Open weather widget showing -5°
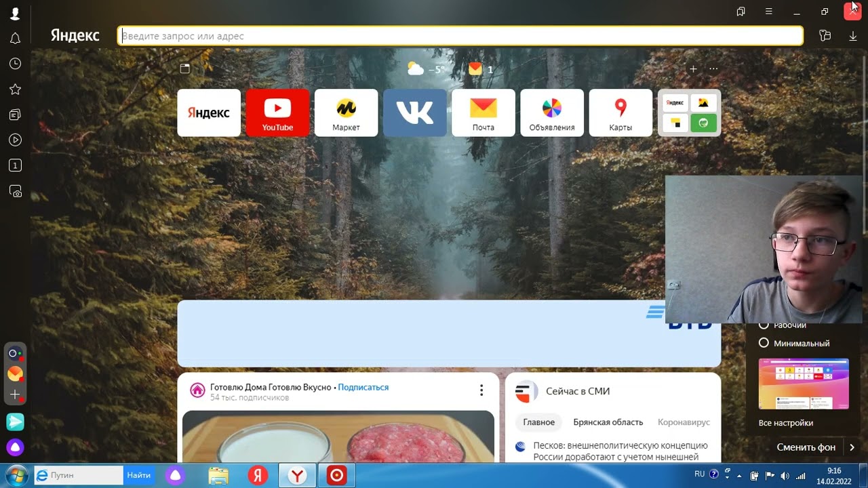868x488 pixels. coord(427,69)
